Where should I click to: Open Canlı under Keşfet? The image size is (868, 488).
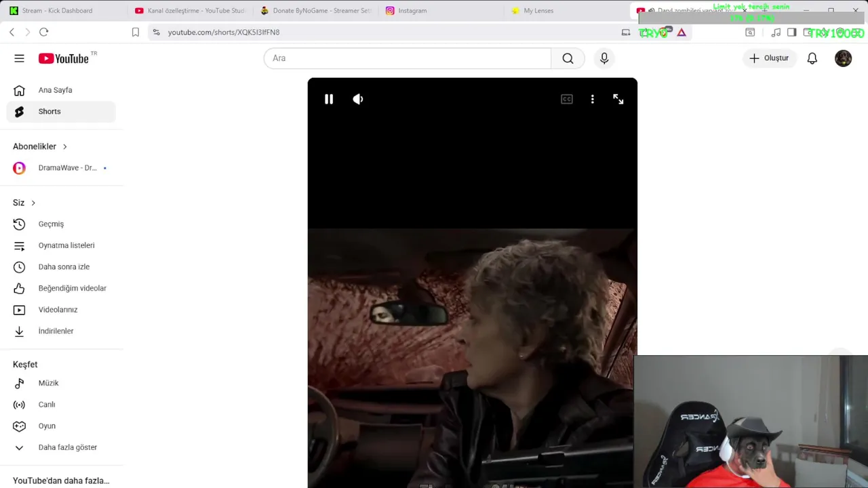point(61,405)
